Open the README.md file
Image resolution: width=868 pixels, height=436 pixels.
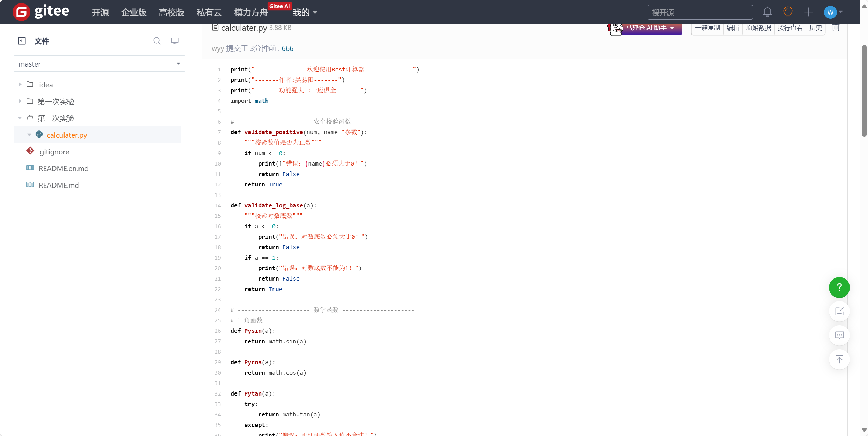coord(59,185)
